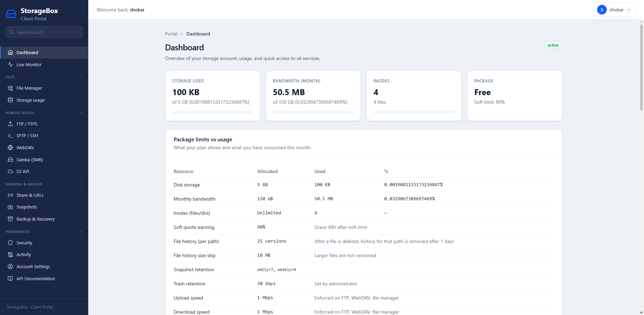Viewport: 644px width, 315px height.
Task: Click the Bandwidth month progress bar
Action: click(x=313, y=112)
